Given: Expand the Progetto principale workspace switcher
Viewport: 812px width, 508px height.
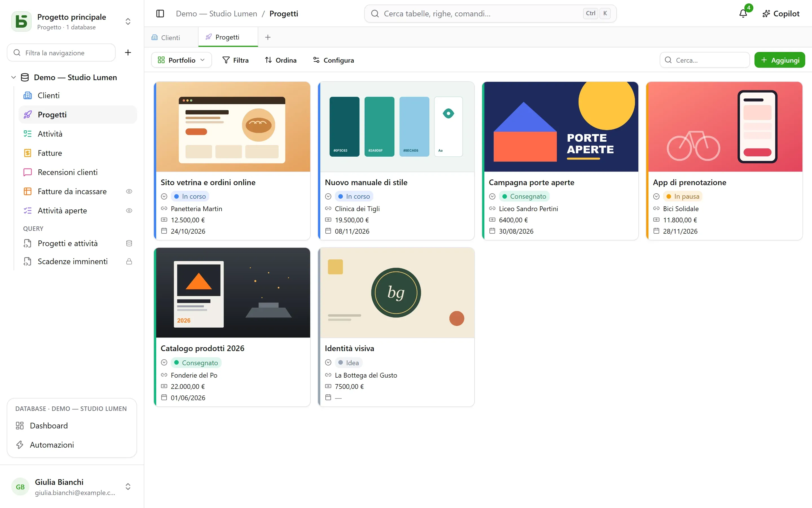Looking at the screenshot, I should (128, 21).
